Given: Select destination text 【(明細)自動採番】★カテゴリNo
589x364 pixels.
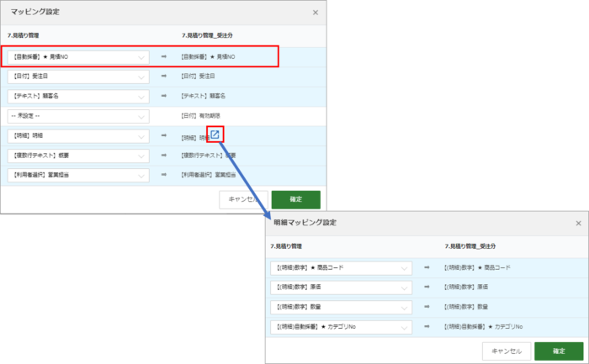Looking at the screenshot, I should click(483, 327).
